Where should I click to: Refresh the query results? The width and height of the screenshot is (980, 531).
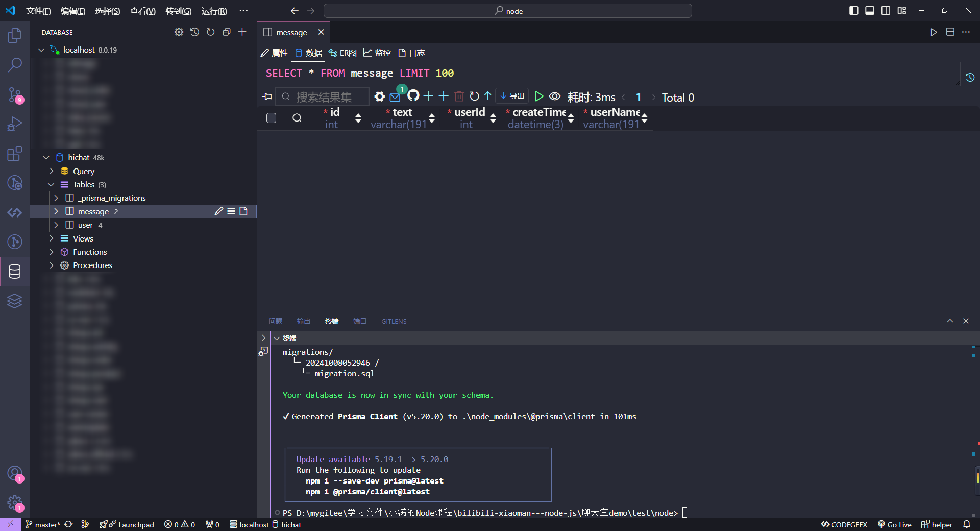click(474, 96)
